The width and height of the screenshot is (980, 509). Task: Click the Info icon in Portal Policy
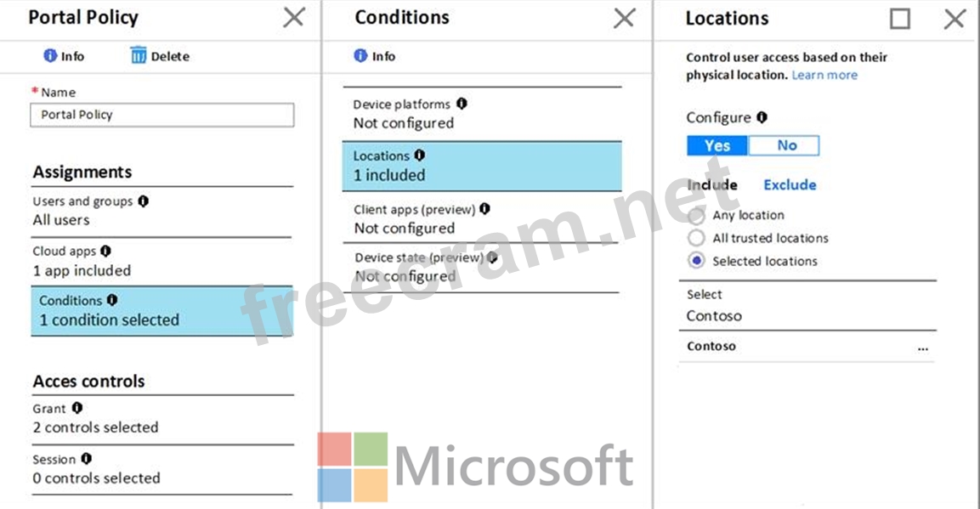click(x=50, y=56)
